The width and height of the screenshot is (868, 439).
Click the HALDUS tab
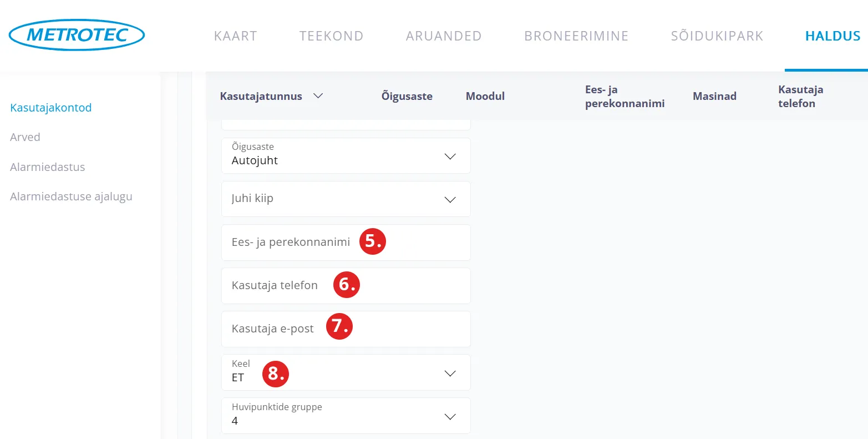click(x=833, y=36)
